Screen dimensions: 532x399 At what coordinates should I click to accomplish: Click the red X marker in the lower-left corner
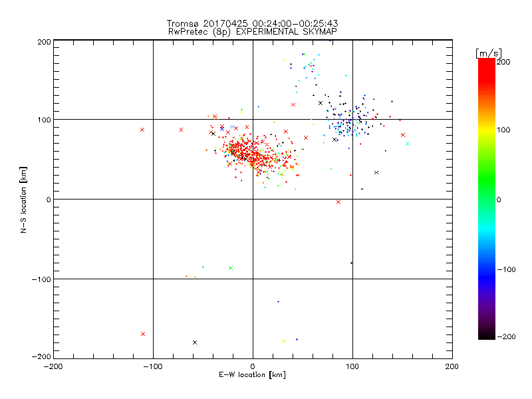click(143, 334)
